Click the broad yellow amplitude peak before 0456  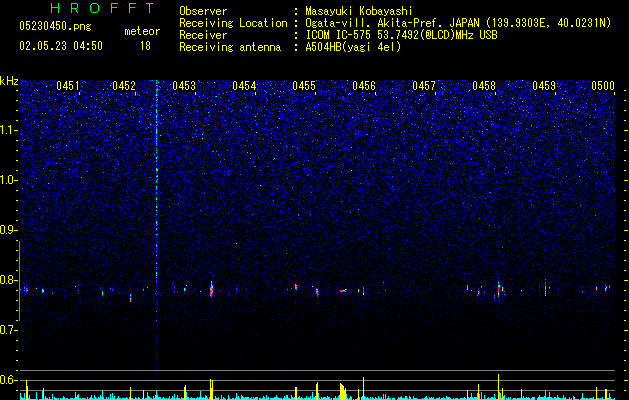pyautogui.click(x=343, y=391)
